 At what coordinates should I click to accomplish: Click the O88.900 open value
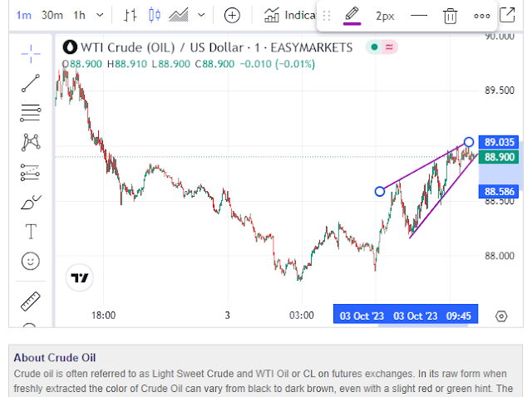(81, 64)
